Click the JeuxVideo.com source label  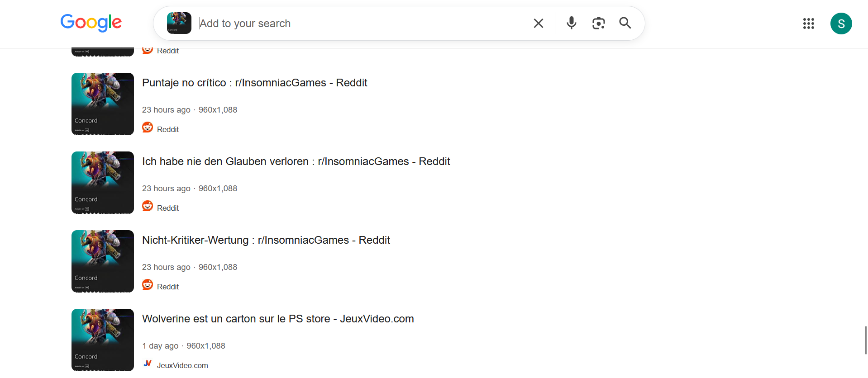(182, 365)
